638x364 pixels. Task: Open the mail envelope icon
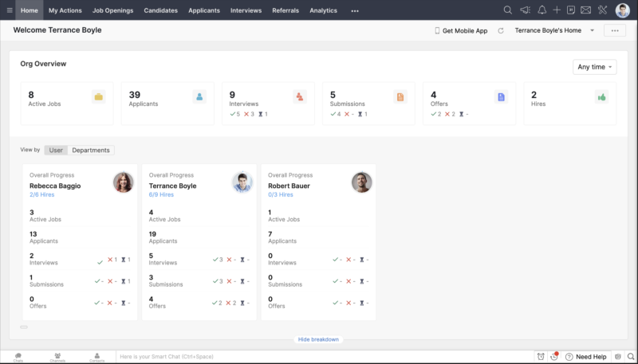pos(585,10)
